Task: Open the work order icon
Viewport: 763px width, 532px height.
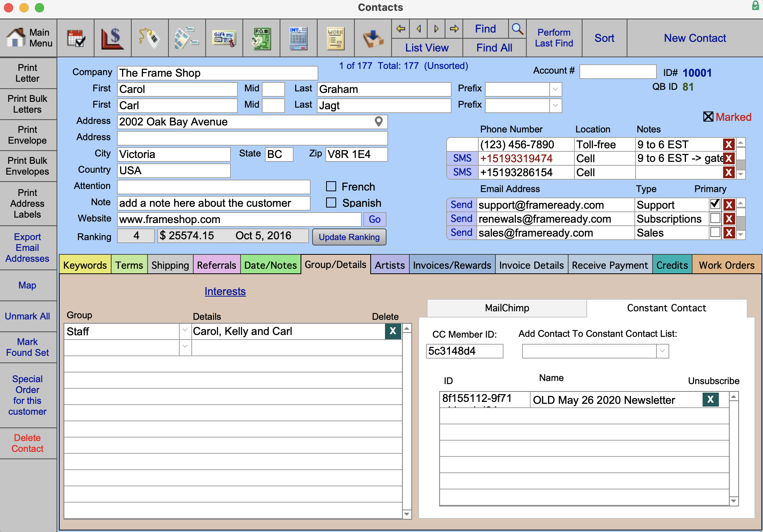Action: [x=335, y=38]
